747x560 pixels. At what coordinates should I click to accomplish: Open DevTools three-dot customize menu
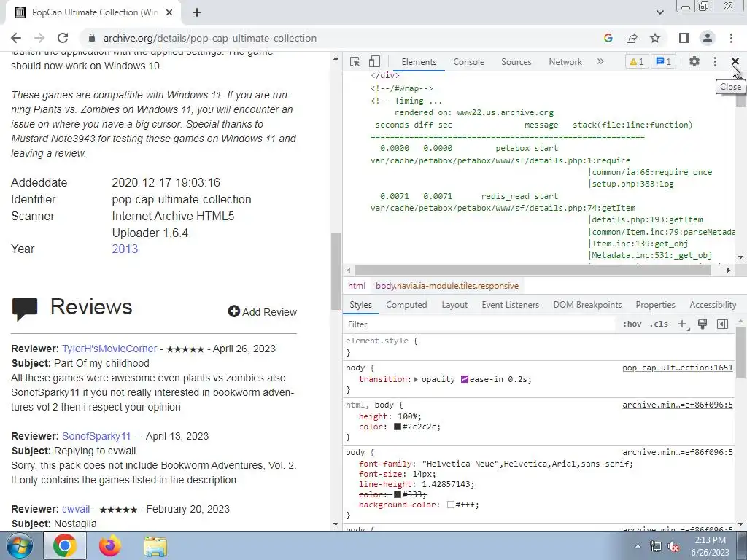tap(715, 61)
